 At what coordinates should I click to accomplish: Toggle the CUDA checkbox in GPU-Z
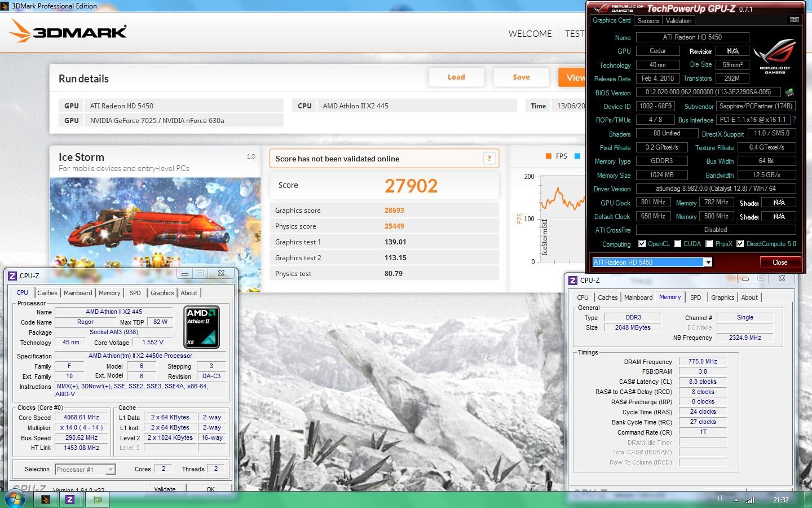(x=677, y=244)
